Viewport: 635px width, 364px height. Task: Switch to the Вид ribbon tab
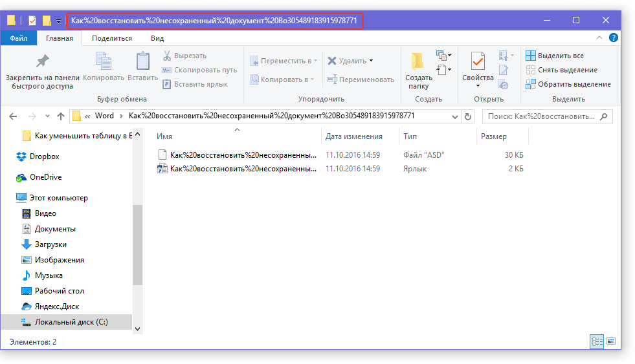click(x=157, y=38)
